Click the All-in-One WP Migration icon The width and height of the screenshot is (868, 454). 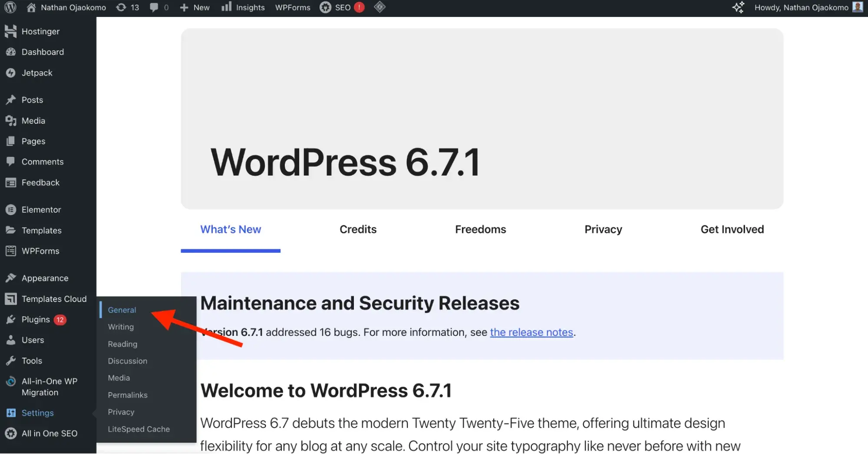click(x=11, y=381)
